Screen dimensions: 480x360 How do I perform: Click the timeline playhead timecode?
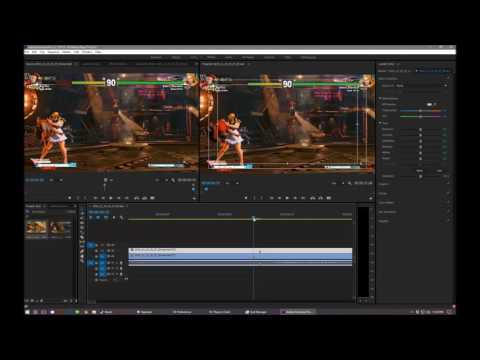99,212
